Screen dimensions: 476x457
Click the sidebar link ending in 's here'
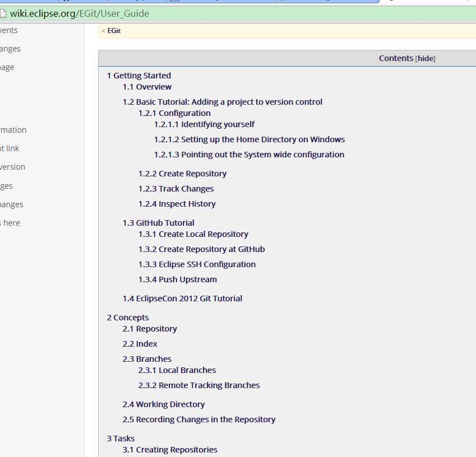tap(10, 223)
